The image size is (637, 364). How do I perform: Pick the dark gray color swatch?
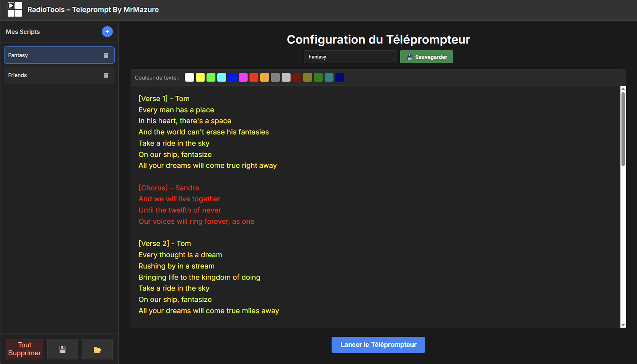[275, 77]
